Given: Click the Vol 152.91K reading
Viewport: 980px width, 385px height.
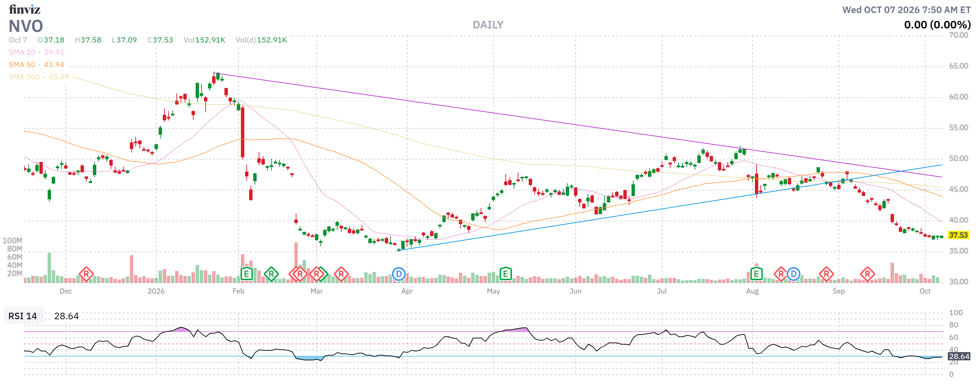Looking at the screenshot, I should click(204, 40).
